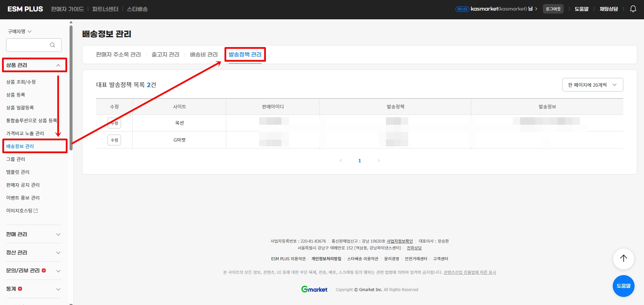Click the 발송정보 column header
The height and width of the screenshot is (305, 644).
pyautogui.click(x=547, y=107)
